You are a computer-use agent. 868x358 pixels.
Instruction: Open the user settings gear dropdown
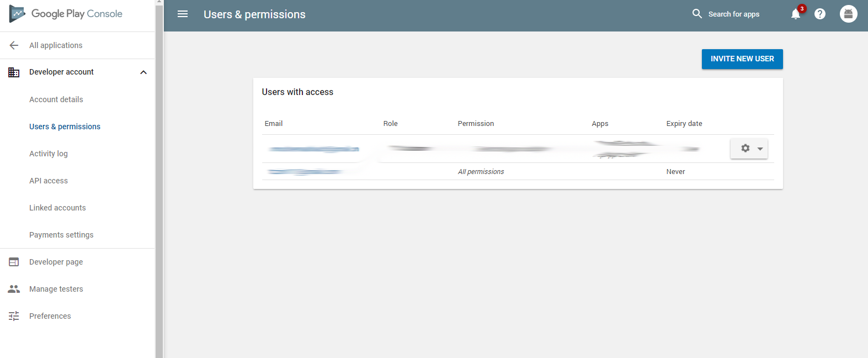pos(749,149)
